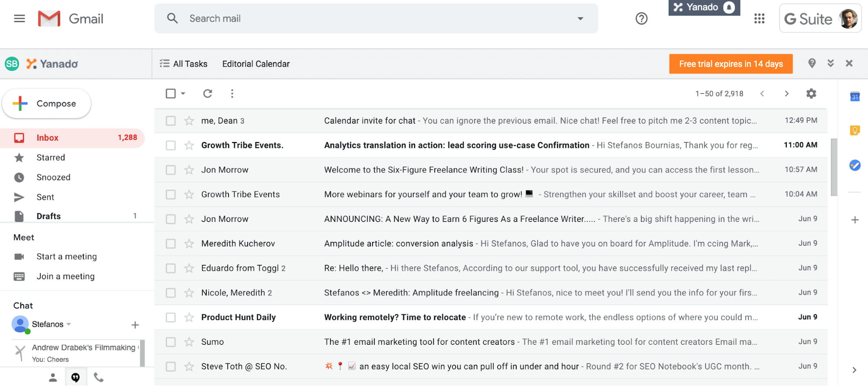This screenshot has width=868, height=386.
Task: Click Free trial expires in 14 days
Action: (731, 64)
